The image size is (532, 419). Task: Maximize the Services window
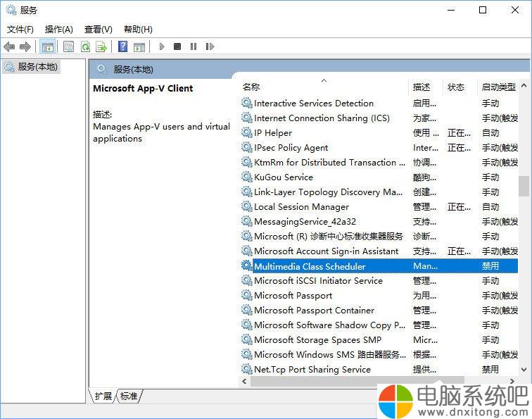[x=483, y=10]
